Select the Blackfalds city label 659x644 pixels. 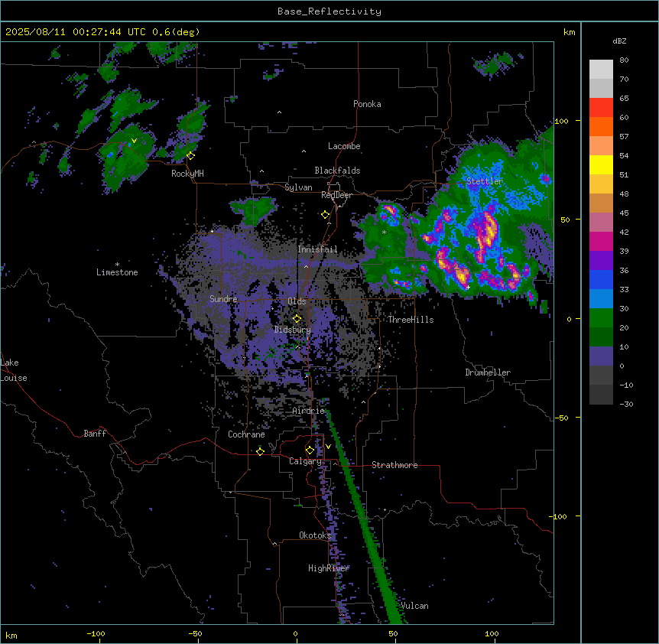coord(337,171)
